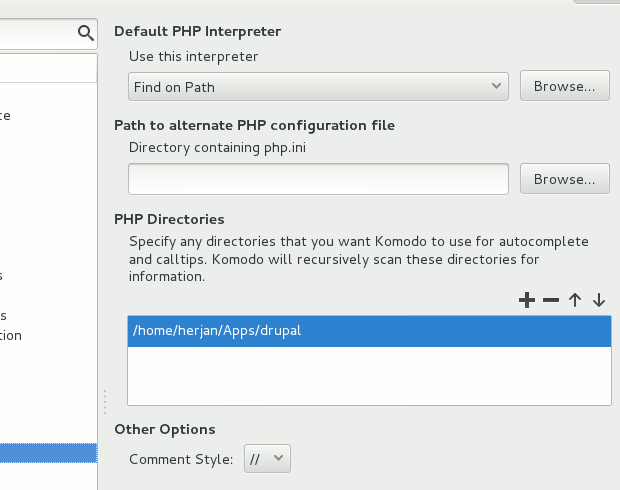The height and width of the screenshot is (490, 620).
Task: Select the left-pane category ending in "tion"
Action: tap(10, 336)
